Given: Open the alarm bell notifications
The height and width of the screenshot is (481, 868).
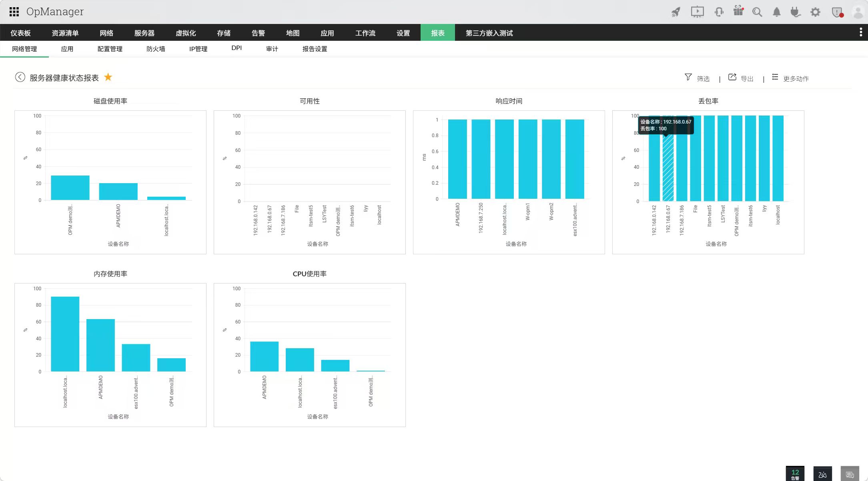Looking at the screenshot, I should click(776, 12).
